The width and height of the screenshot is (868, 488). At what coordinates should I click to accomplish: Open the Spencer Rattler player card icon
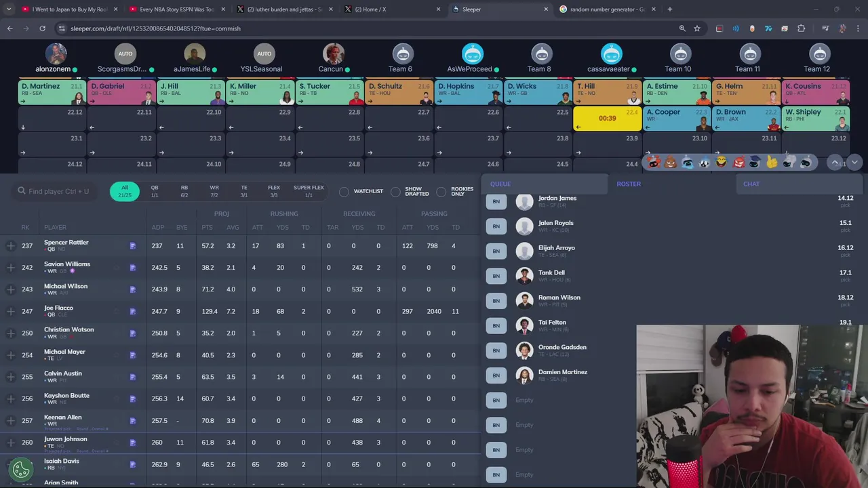click(x=133, y=246)
